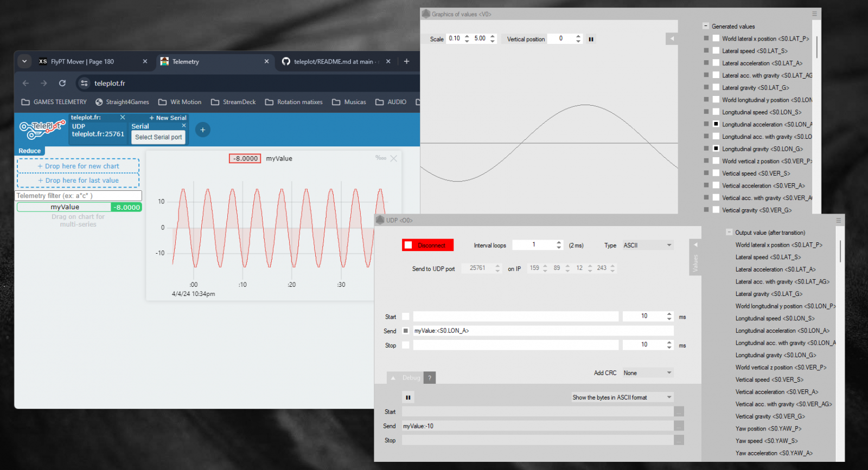Increase the Interval loops value
The image size is (868, 470).
pos(559,243)
